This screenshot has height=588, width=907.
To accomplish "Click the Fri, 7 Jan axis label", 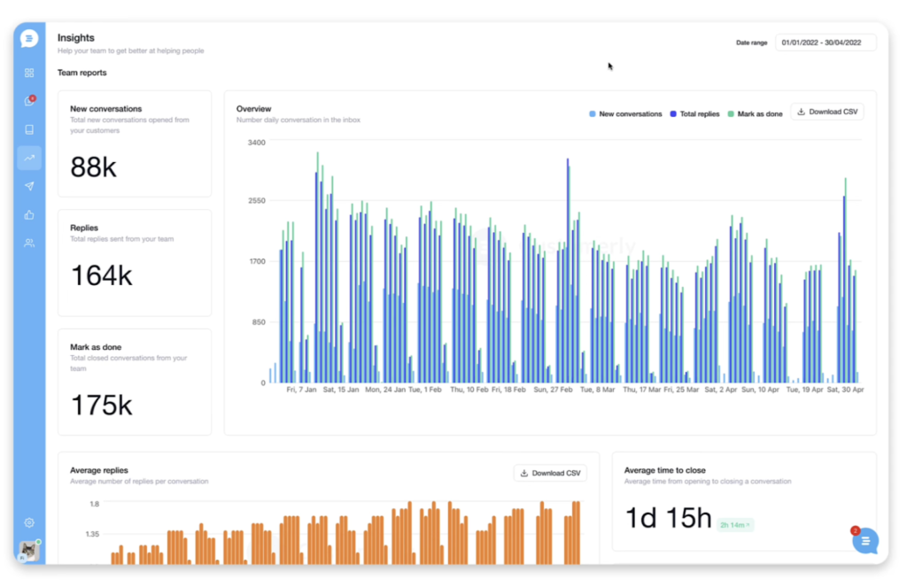I will pos(301,390).
